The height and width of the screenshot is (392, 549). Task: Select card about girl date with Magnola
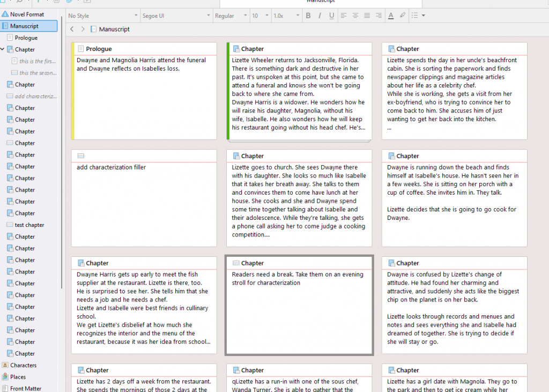455,378
